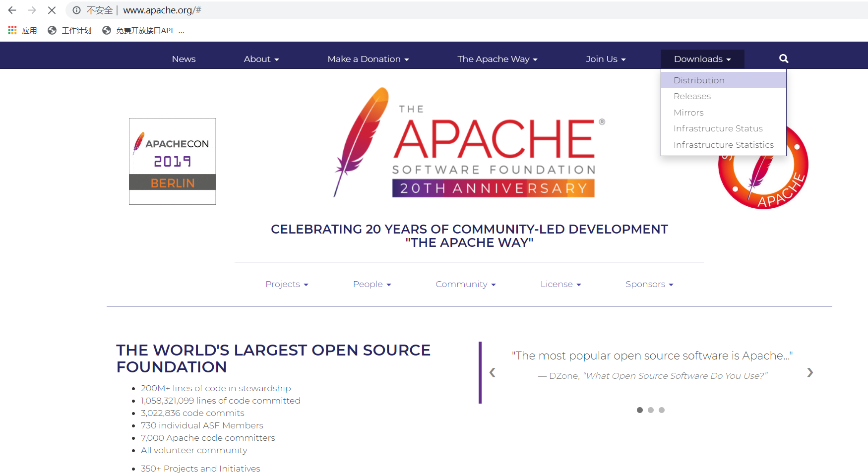This screenshot has width=868, height=475.
Task: Click the browser forward arrow
Action: coord(32,10)
